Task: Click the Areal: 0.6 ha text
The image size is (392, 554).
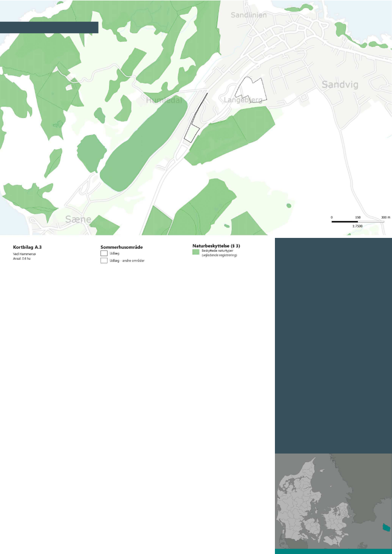Action: pos(22,258)
